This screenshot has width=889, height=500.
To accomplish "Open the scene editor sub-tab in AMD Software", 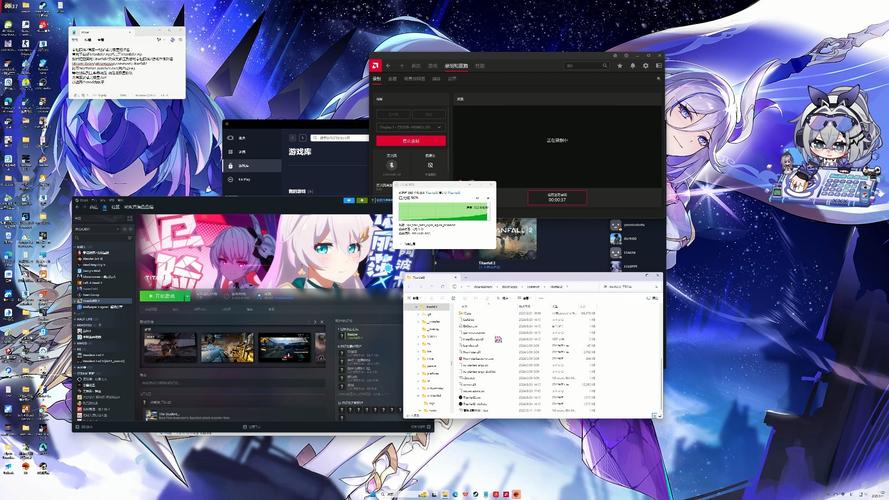I will [x=414, y=79].
